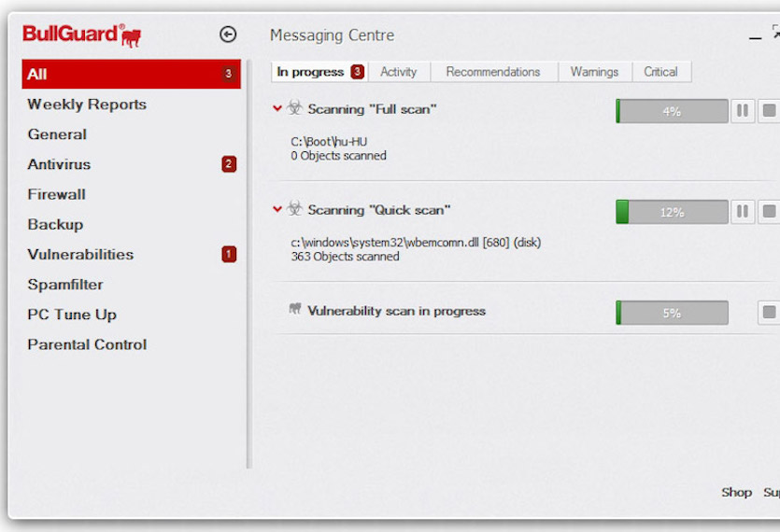
Task: Select the General category
Action: [x=132, y=134]
